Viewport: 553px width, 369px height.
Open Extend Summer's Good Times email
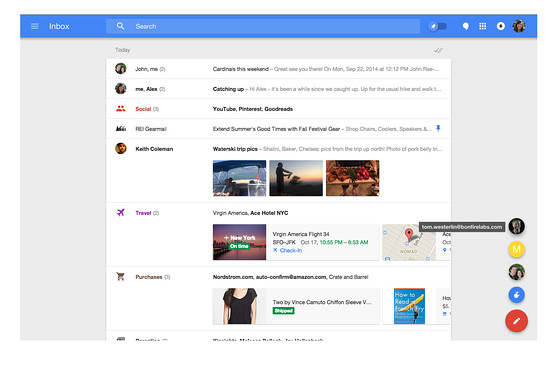click(x=278, y=129)
